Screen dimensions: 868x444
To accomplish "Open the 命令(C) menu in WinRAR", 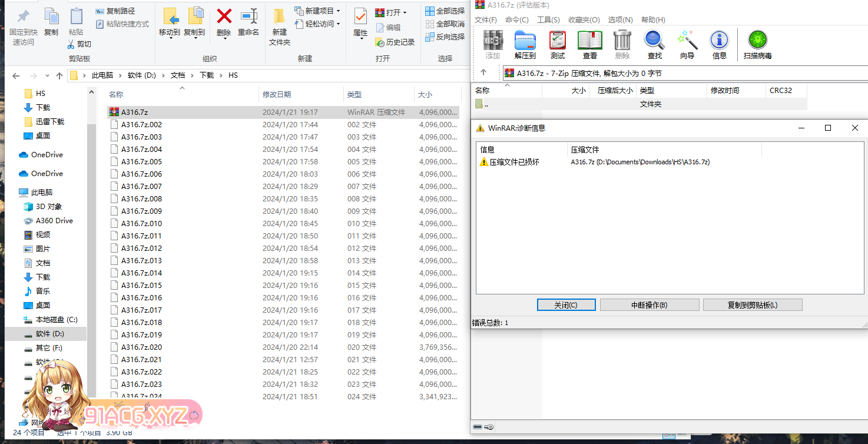I will pyautogui.click(x=516, y=20).
